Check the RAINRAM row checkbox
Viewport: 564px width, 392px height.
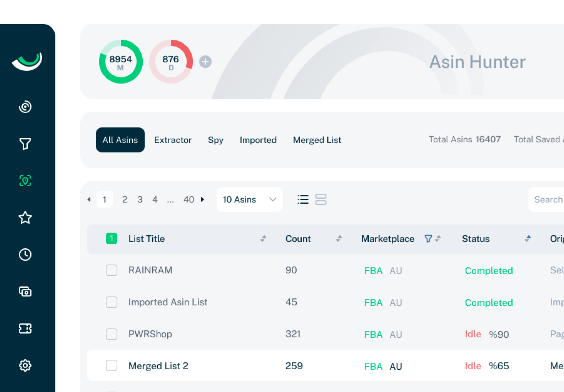click(111, 270)
